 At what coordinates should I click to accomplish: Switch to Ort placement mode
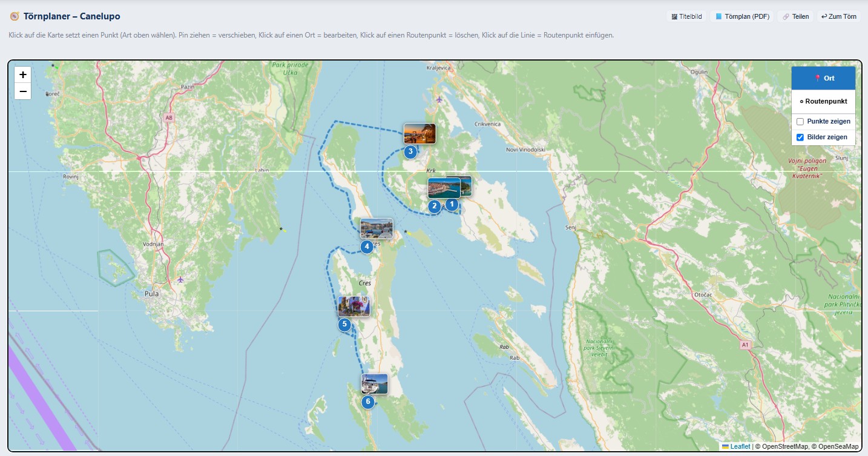823,78
